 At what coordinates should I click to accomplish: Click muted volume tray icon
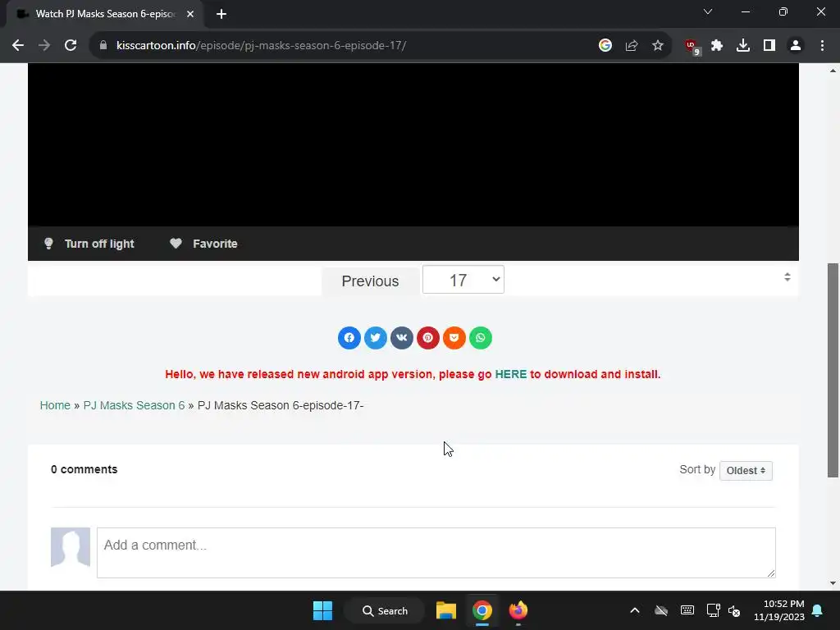tap(734, 610)
